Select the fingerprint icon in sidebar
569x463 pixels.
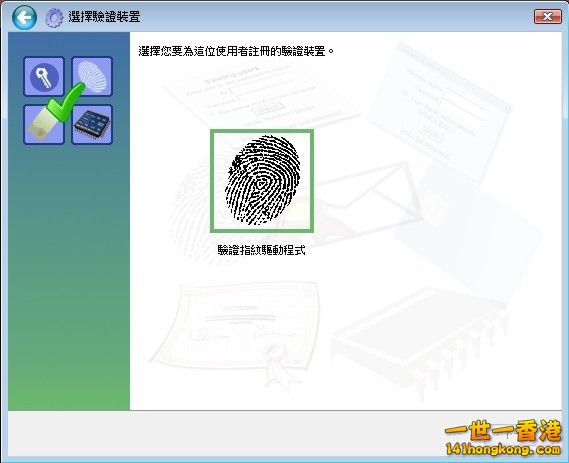92,77
